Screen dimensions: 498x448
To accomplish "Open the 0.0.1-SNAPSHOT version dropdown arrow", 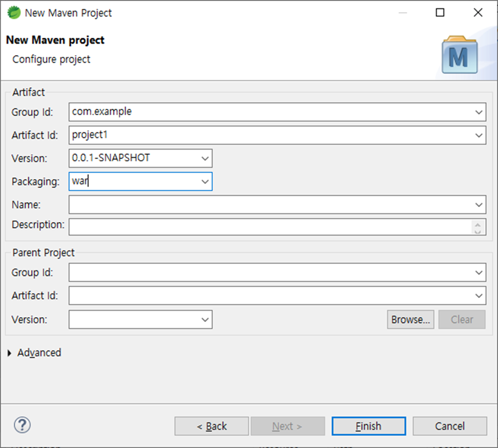I will point(205,158).
